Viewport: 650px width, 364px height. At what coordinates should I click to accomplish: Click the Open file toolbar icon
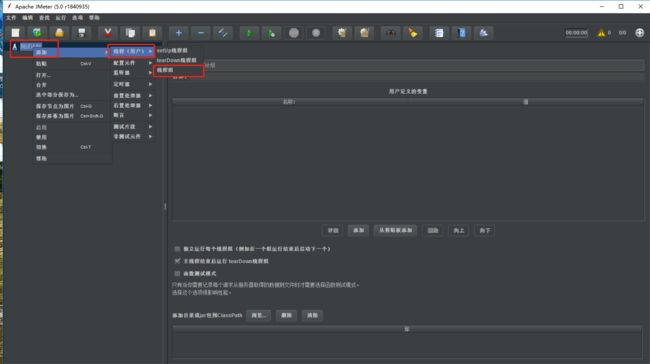click(x=59, y=33)
